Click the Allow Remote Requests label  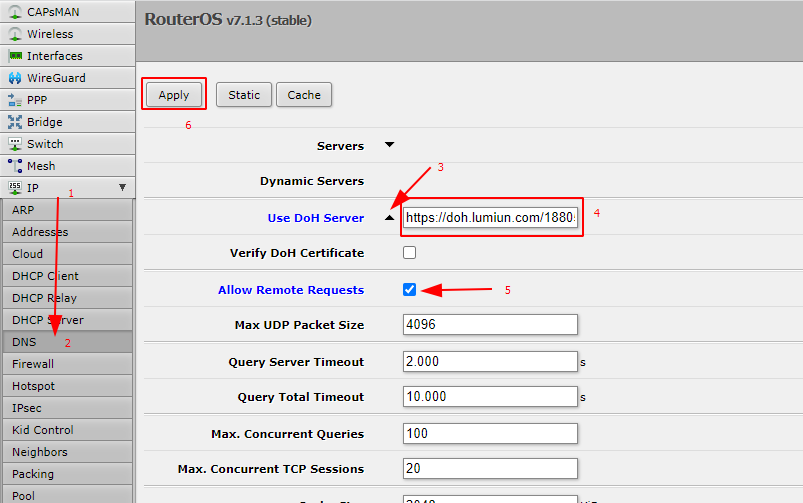[x=291, y=290]
